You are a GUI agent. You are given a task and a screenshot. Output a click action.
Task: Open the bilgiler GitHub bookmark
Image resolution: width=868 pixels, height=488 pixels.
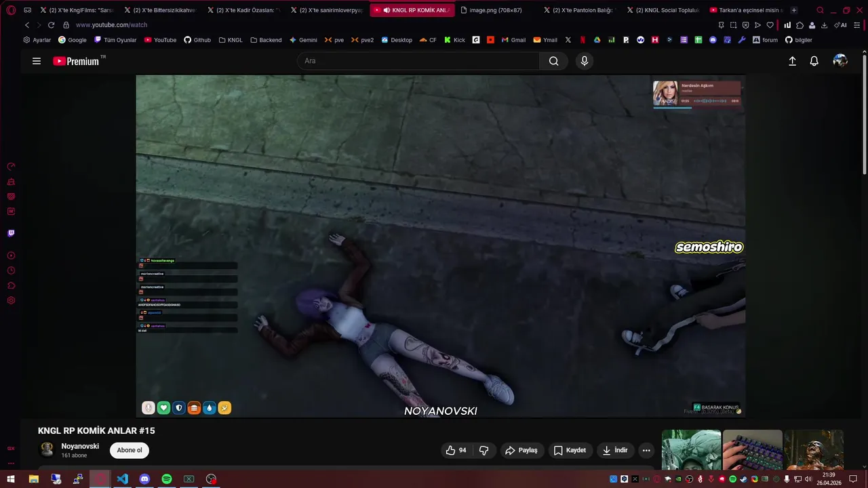coord(798,40)
